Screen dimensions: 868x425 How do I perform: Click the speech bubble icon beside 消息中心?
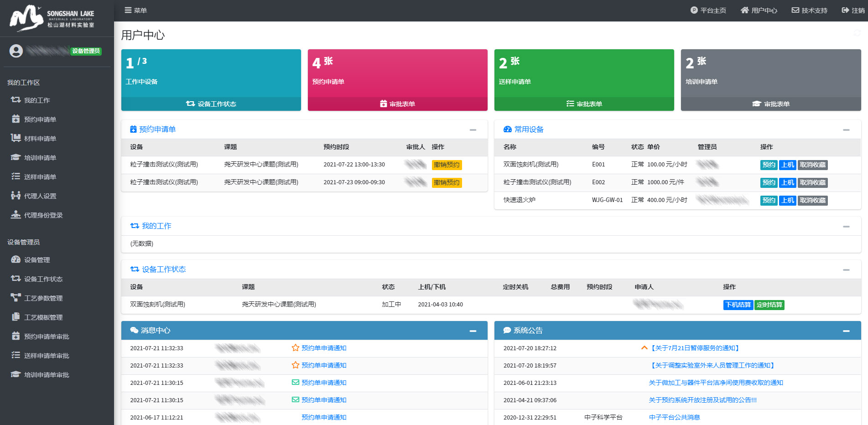134,330
